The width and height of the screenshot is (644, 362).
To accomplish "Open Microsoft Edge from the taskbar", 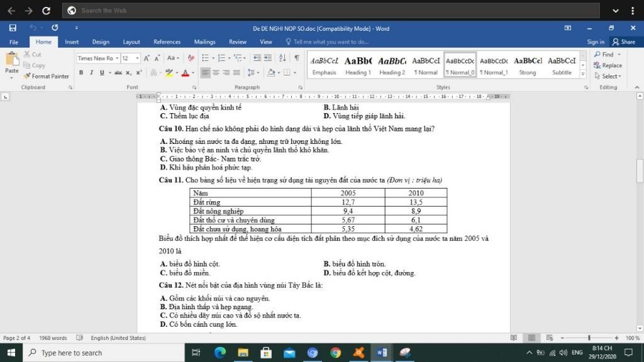I will (219, 353).
